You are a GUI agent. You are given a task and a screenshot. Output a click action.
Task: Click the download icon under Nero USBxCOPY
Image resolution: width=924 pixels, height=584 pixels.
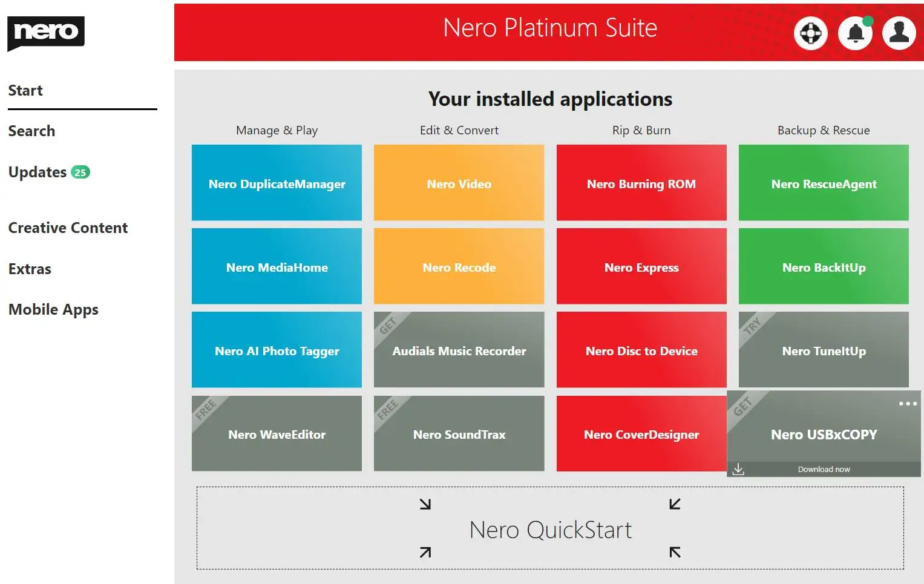point(738,469)
